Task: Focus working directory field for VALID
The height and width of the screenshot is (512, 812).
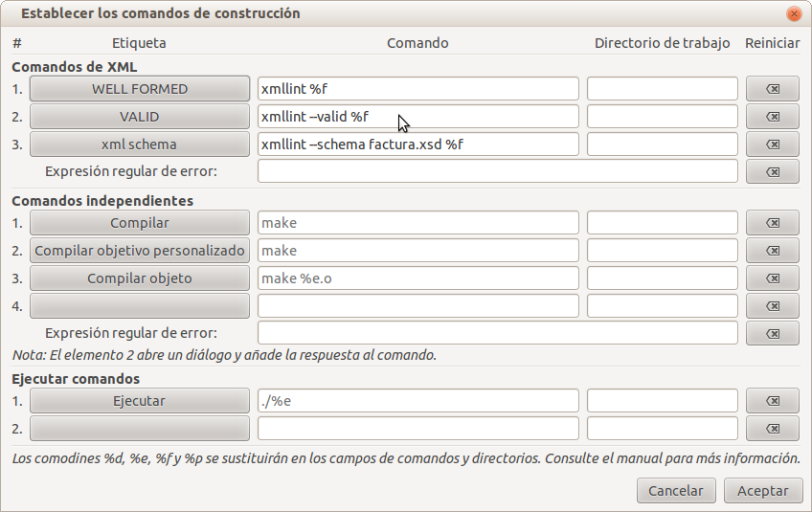Action: [663, 117]
